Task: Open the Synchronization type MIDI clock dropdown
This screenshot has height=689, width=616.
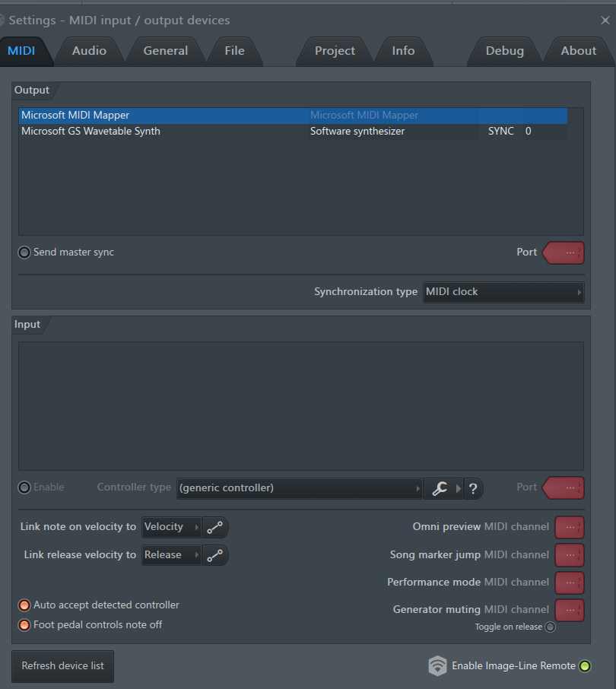Action: [503, 292]
